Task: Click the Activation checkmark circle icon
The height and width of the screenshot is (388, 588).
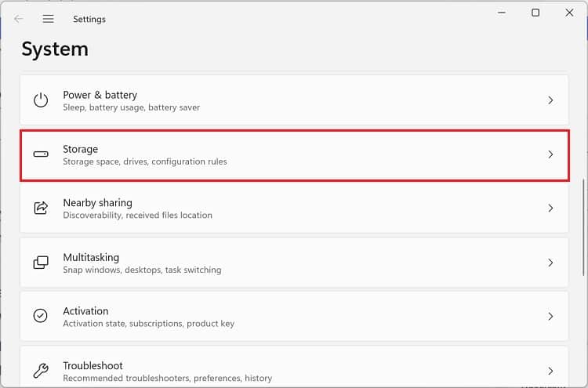Action: [41, 316]
